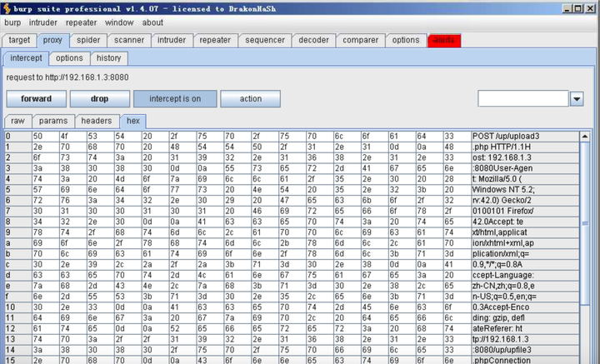Select the '0.3Accept-Enco' ASCII cell

(x=525, y=307)
